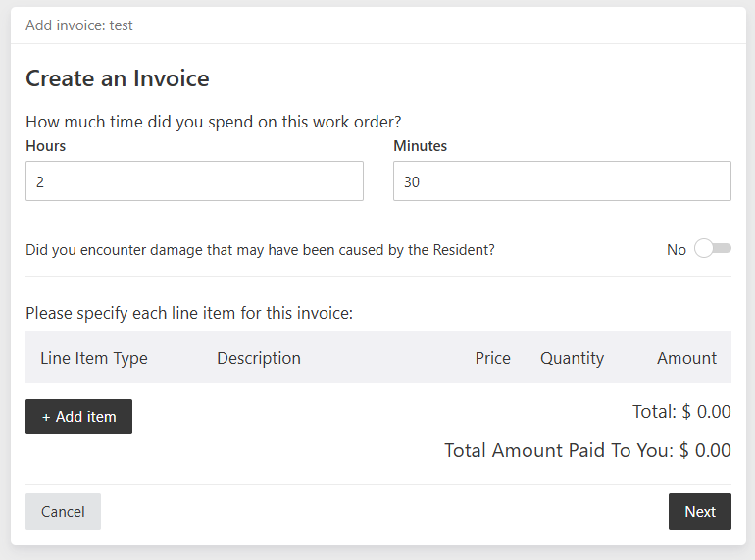755x560 pixels.
Task: Click the 'Create an Invoice' heading
Action: pos(118,78)
